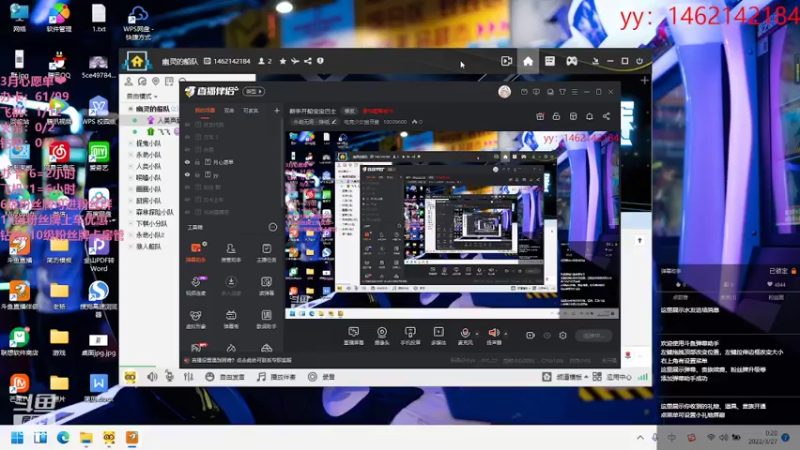Open the video camera icon in YY title bar
The height and width of the screenshot is (450, 800).
point(506,61)
